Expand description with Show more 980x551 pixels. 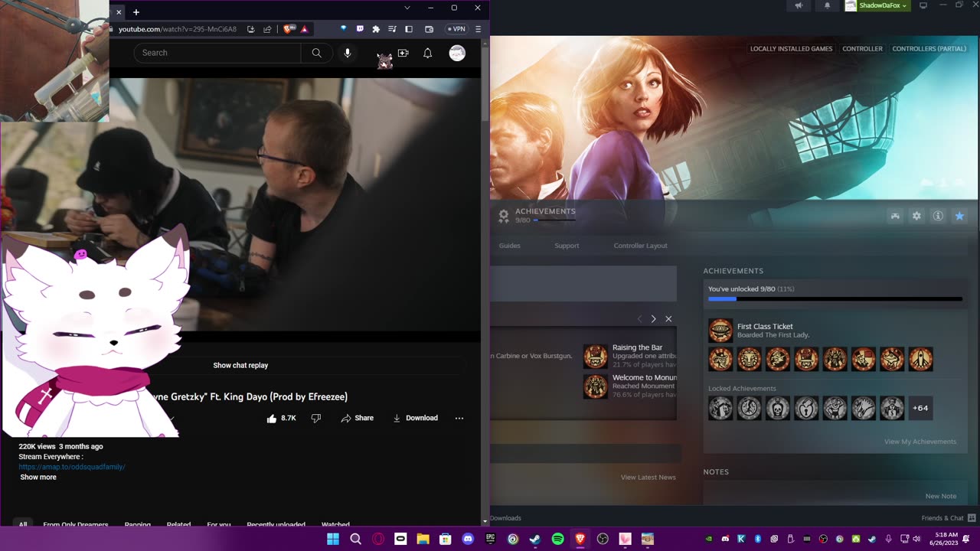38,477
